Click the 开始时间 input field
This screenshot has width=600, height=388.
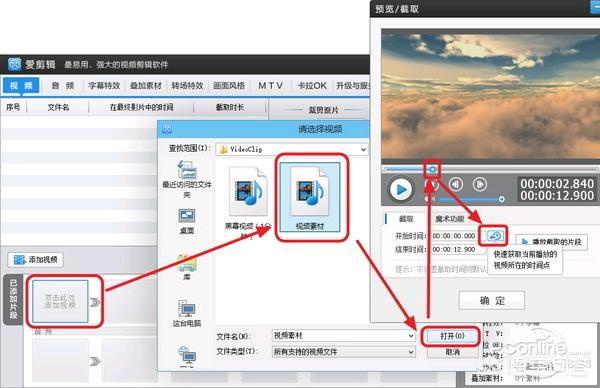(x=454, y=236)
